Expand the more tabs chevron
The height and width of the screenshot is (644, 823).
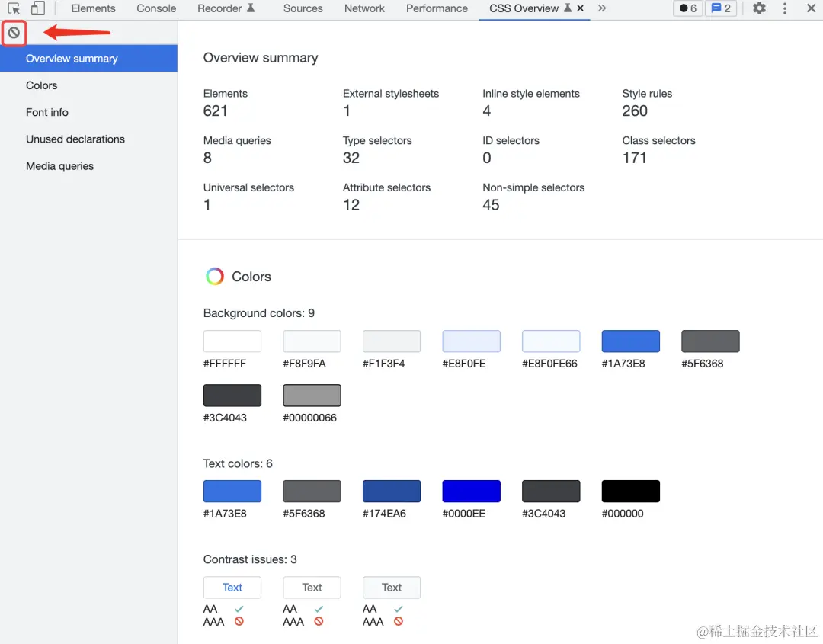pyautogui.click(x=602, y=8)
